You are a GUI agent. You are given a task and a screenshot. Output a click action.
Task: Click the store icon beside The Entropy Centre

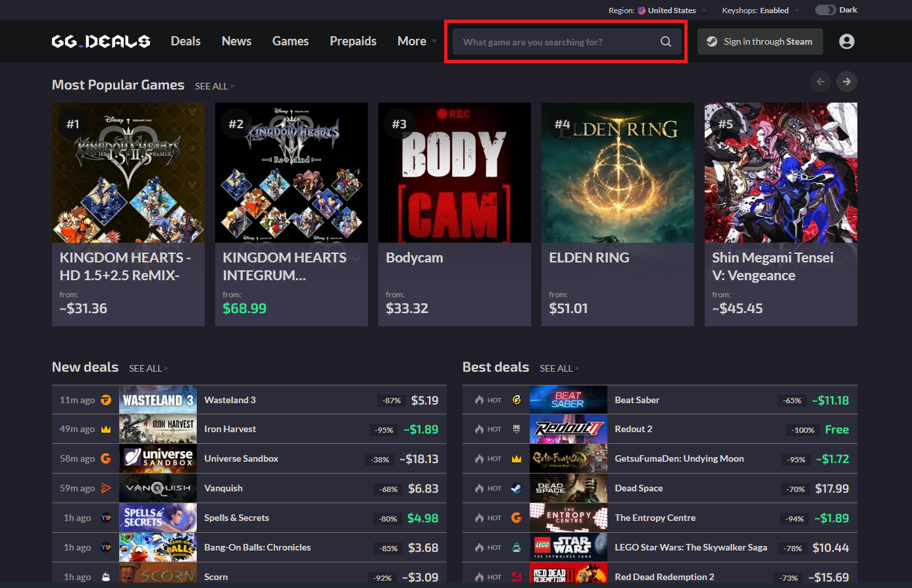pos(517,518)
